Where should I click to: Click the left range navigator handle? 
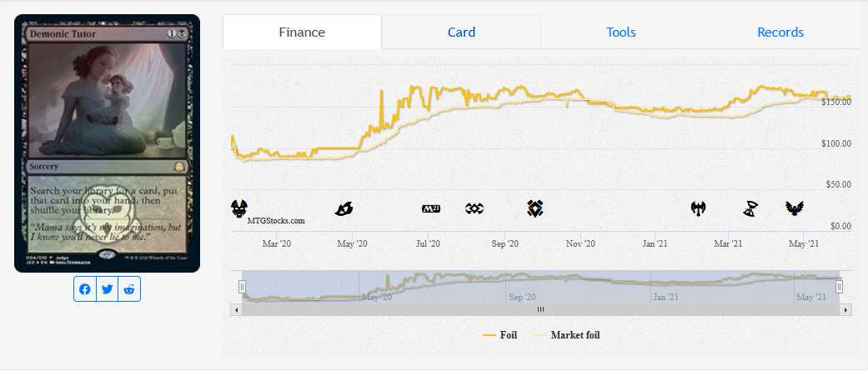[243, 287]
